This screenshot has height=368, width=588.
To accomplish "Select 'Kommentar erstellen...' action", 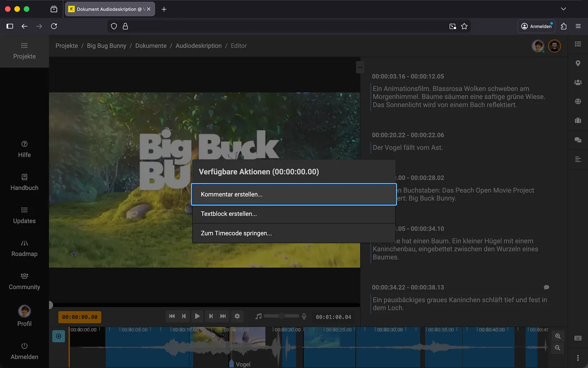I will pyautogui.click(x=294, y=194).
